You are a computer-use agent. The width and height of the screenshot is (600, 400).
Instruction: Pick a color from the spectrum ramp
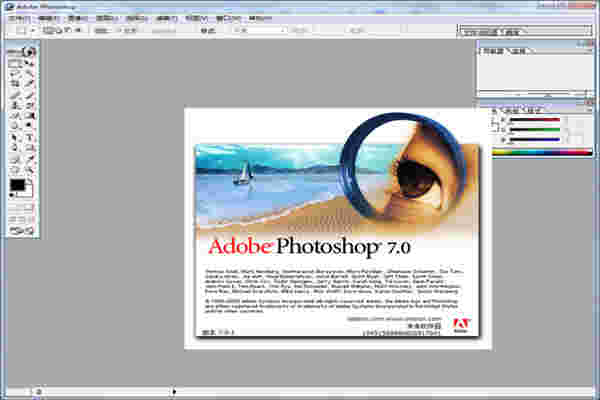pos(542,152)
